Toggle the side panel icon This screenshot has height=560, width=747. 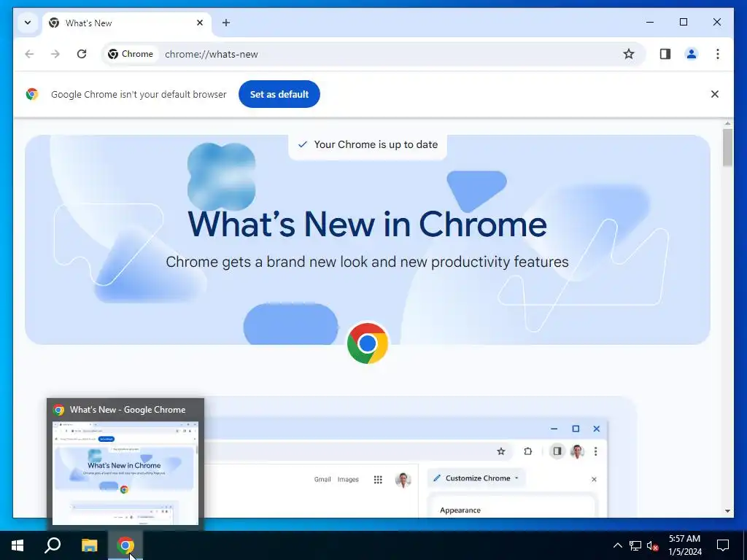click(665, 54)
